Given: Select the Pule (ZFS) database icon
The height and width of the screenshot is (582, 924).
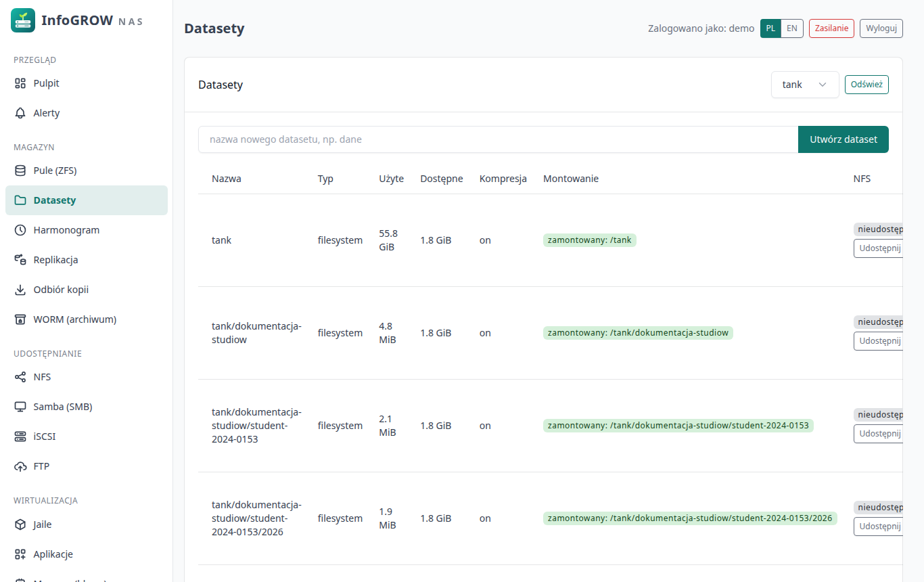Looking at the screenshot, I should (x=20, y=171).
